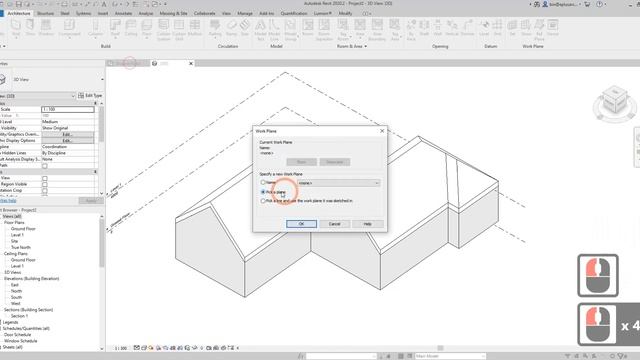Toggle Crop Region Visible checkbox
The height and width of the screenshot is (360, 640).
(x=45, y=184)
